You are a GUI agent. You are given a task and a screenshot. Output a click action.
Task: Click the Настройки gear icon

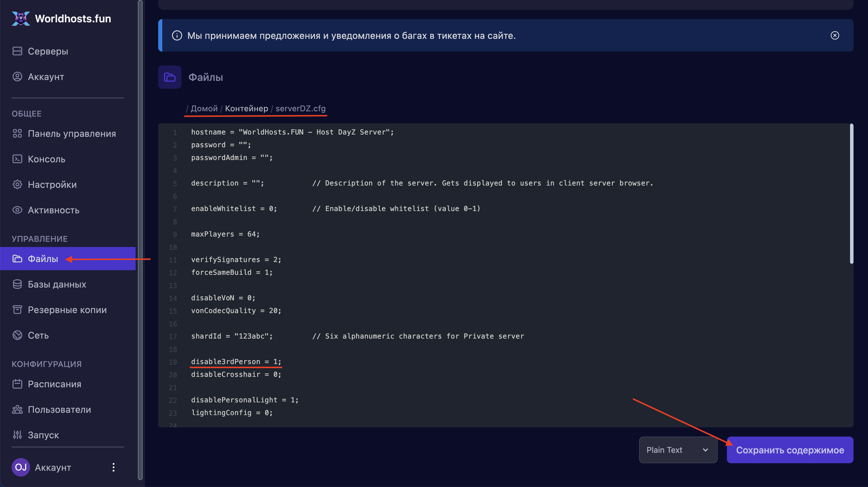point(17,184)
